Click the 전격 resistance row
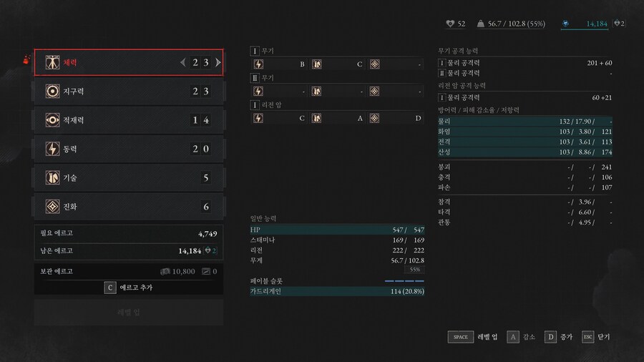 point(525,142)
